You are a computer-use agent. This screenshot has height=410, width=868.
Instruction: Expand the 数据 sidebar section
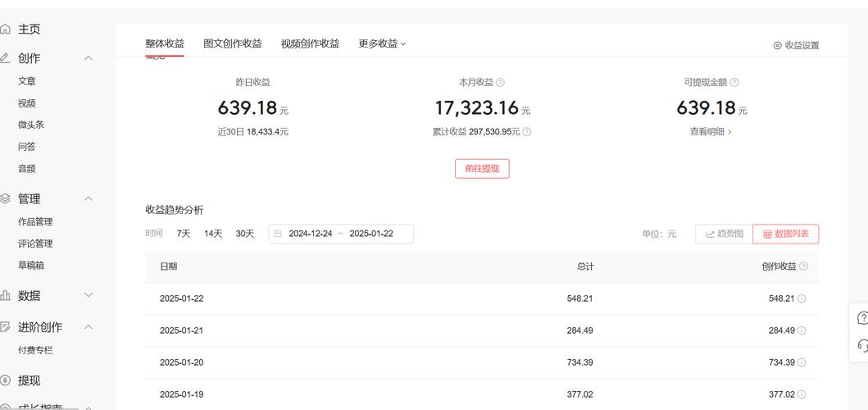pyautogui.click(x=89, y=295)
